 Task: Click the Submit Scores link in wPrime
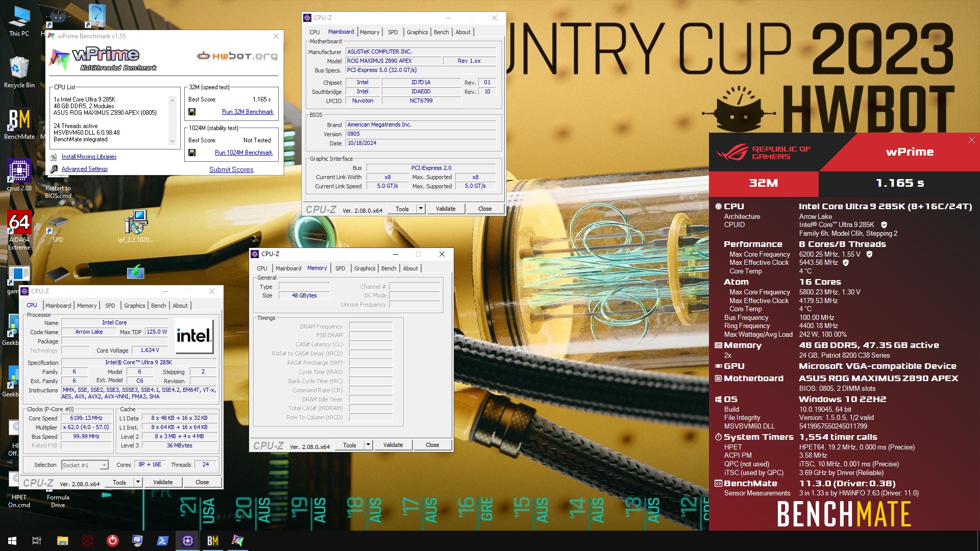pyautogui.click(x=231, y=169)
